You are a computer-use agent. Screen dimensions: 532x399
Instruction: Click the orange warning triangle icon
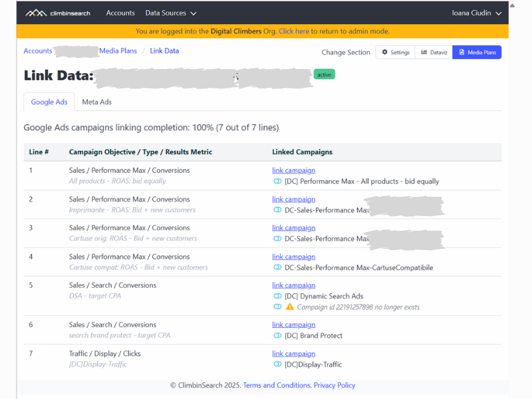point(289,307)
